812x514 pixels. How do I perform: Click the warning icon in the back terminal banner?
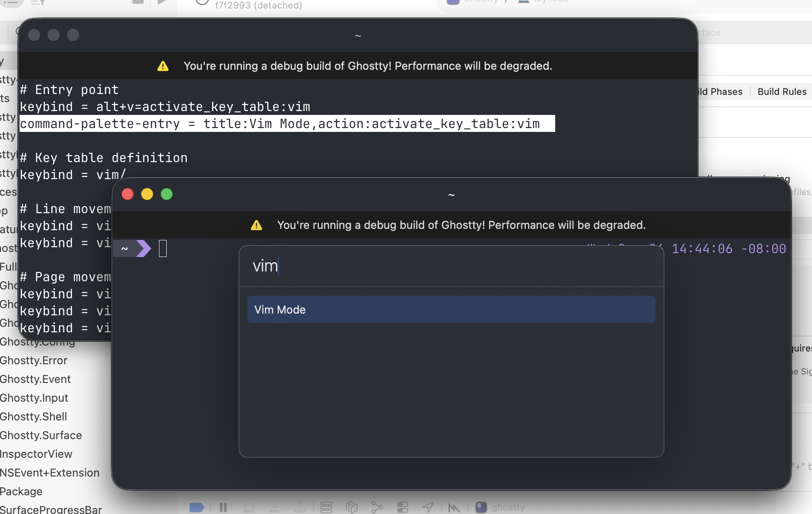click(163, 66)
